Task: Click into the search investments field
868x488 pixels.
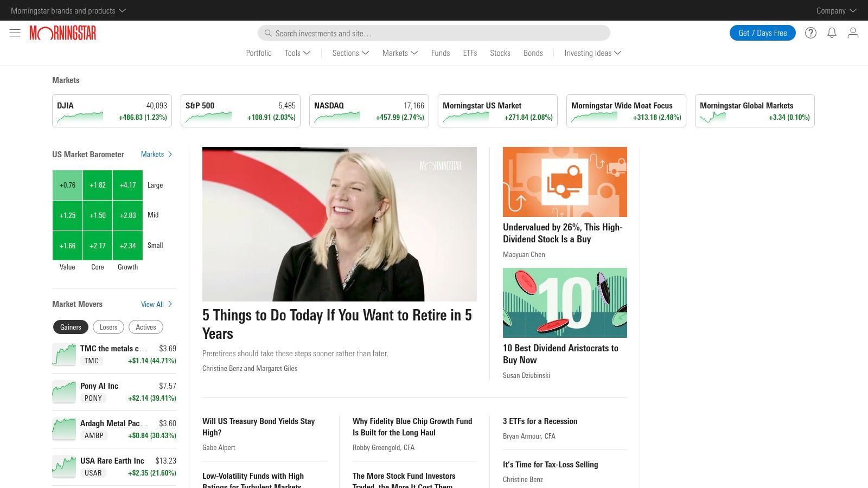Action: (434, 33)
